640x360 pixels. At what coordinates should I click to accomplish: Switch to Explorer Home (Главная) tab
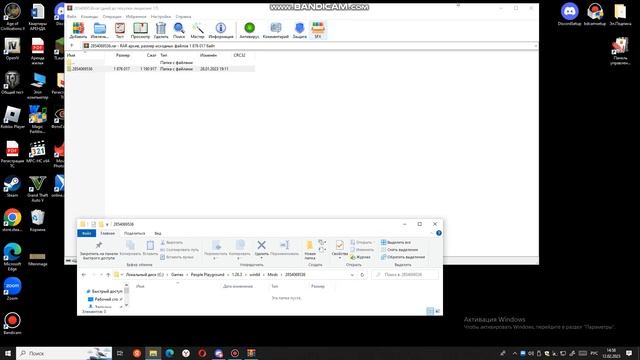[107, 233]
